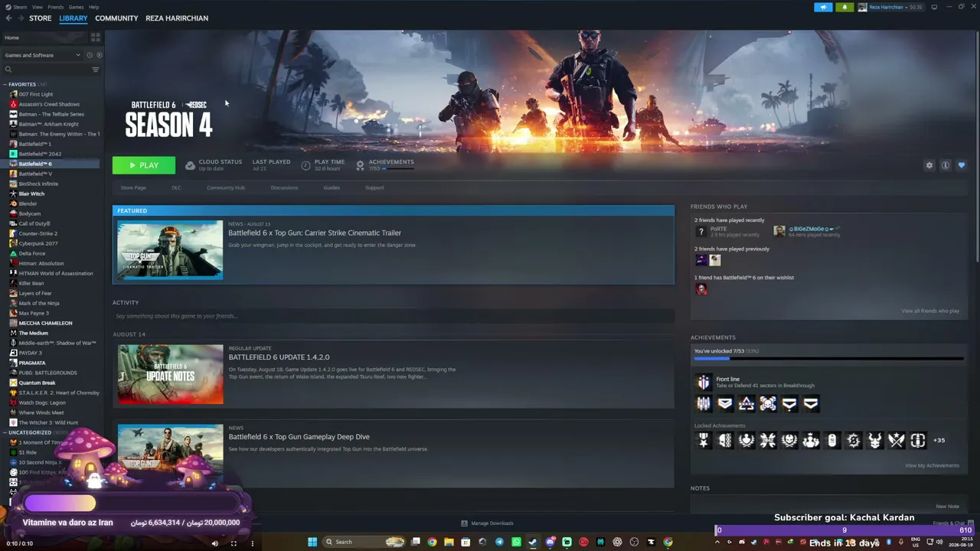Open the notifications bell

tap(844, 7)
